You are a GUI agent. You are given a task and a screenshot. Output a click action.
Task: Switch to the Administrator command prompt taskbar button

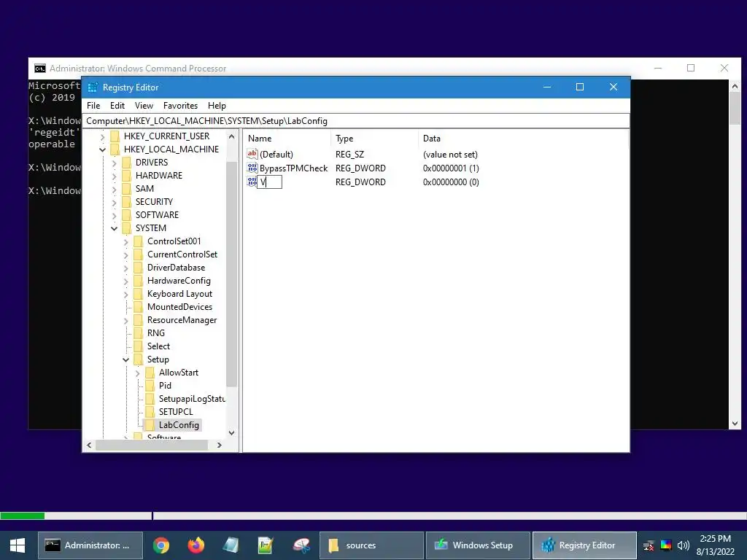pyautogui.click(x=90, y=545)
